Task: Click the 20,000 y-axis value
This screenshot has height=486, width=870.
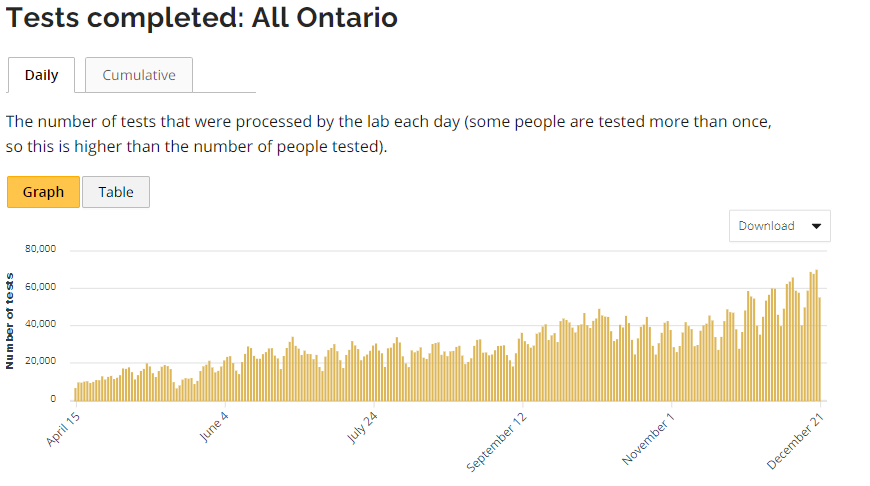Action: 41,361
